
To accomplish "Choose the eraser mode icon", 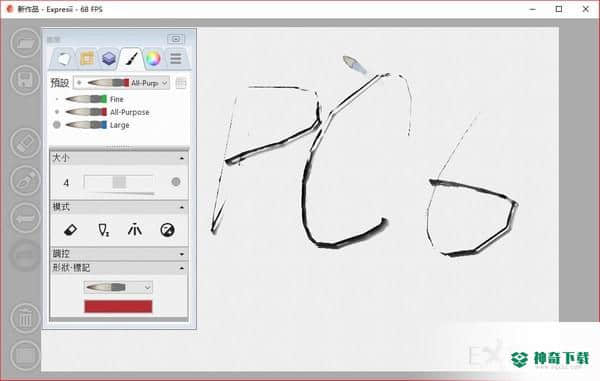I will point(70,230).
